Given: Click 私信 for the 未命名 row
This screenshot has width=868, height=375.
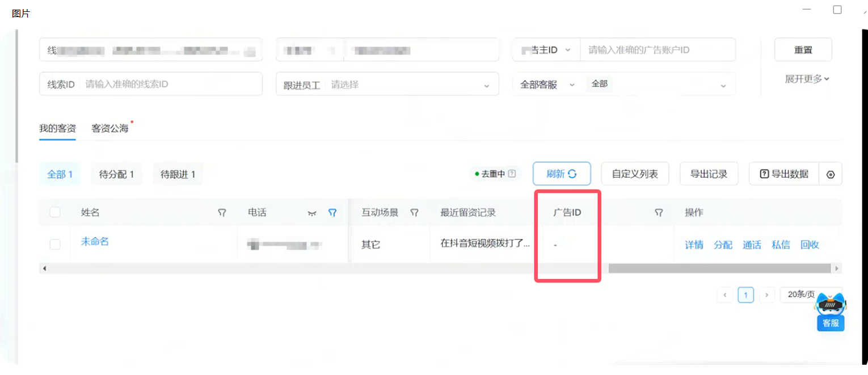Looking at the screenshot, I should click(x=781, y=245).
